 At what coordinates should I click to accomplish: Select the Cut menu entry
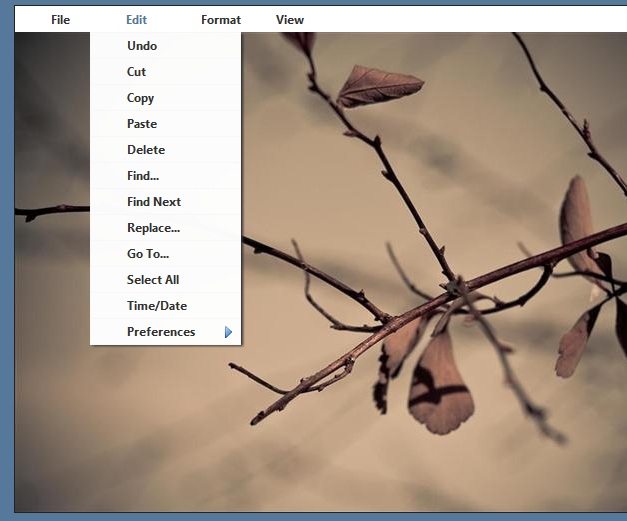(x=137, y=72)
